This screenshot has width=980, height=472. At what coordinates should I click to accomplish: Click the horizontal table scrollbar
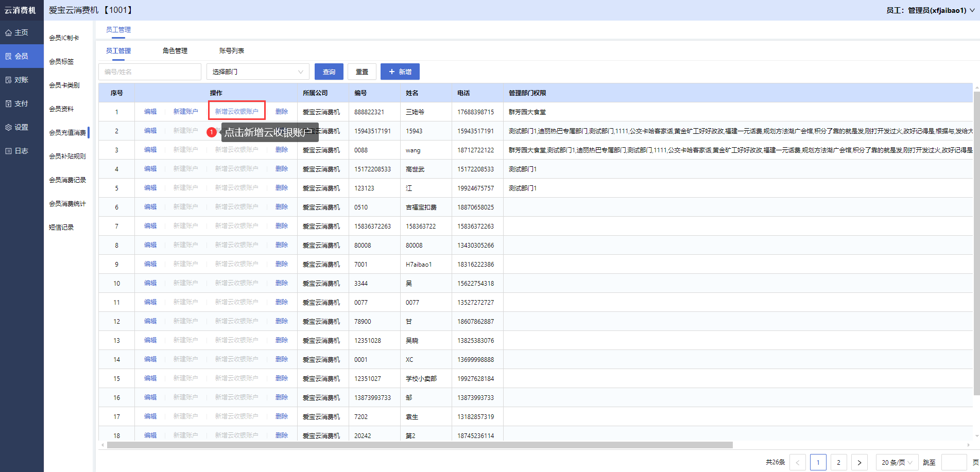point(420,445)
